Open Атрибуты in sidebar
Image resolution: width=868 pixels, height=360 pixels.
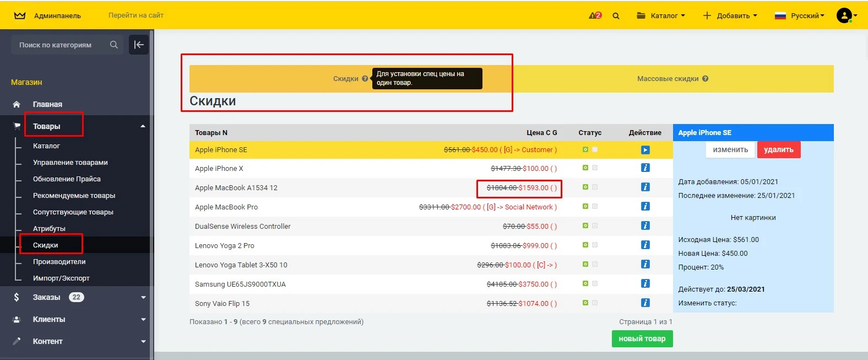click(x=49, y=229)
